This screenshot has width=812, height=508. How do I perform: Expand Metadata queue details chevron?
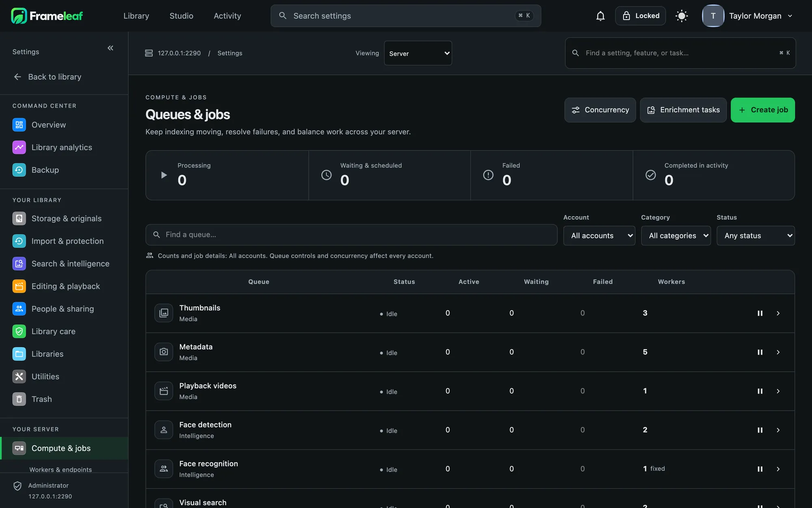[778, 352]
